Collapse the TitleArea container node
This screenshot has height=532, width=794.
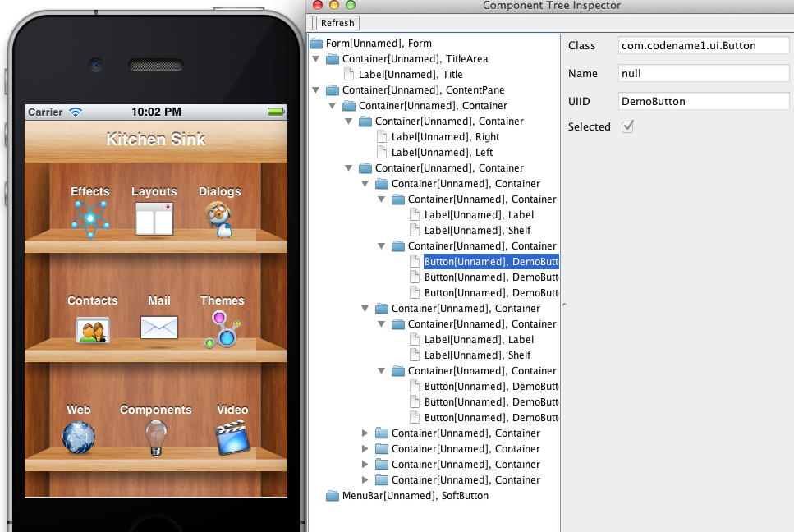[x=316, y=59]
